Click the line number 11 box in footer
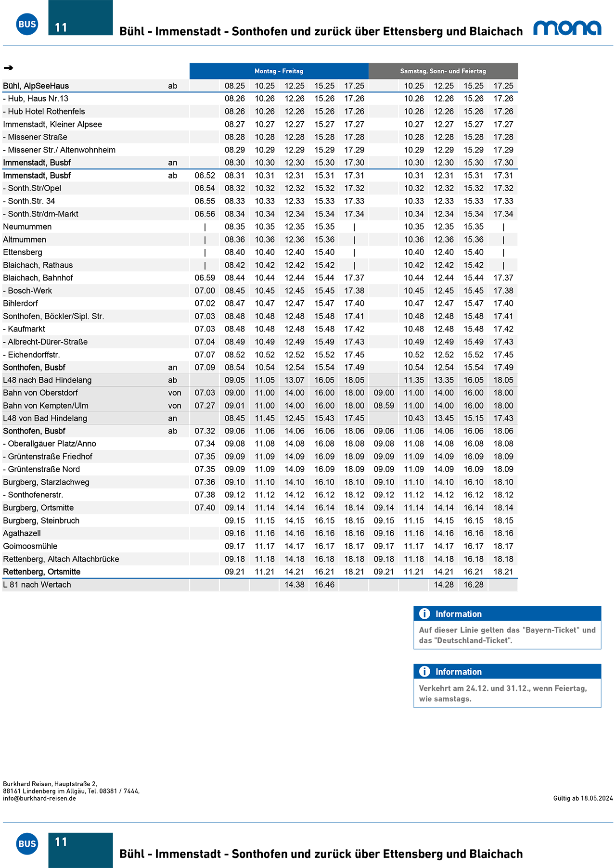The image size is (616, 868). pyautogui.click(x=80, y=850)
